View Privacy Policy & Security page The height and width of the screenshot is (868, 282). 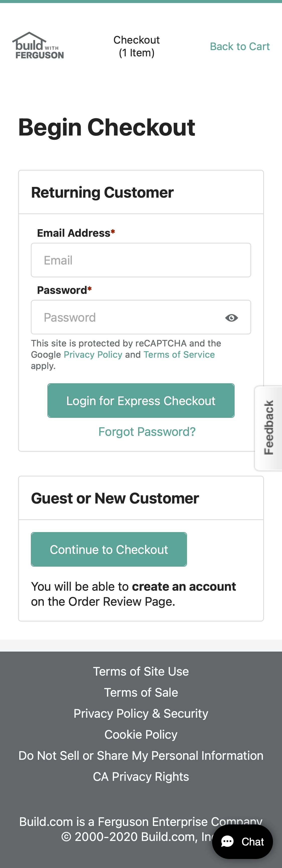pyautogui.click(x=141, y=713)
